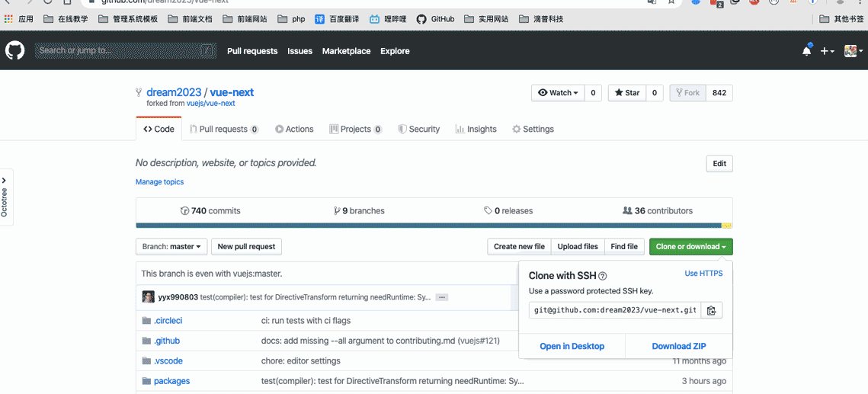Open Marketplace in top navigation

coord(347,51)
